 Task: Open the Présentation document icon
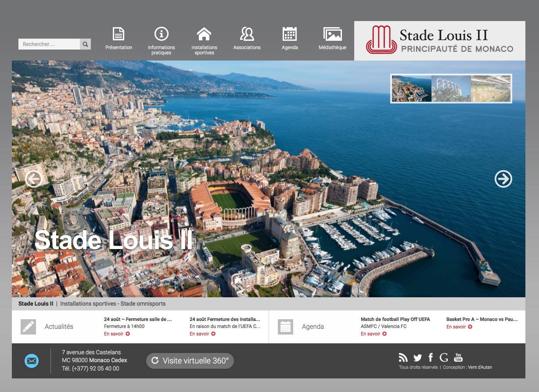pos(119,34)
